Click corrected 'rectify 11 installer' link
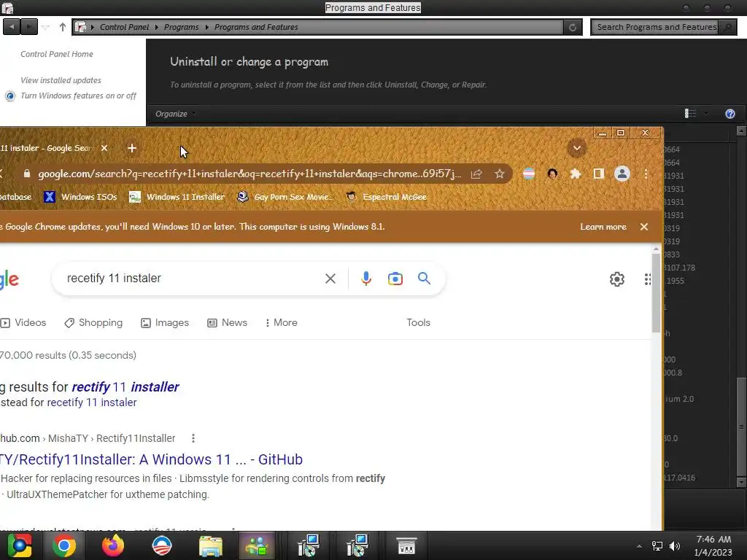Screen dimensions: 747x560 click(125, 386)
